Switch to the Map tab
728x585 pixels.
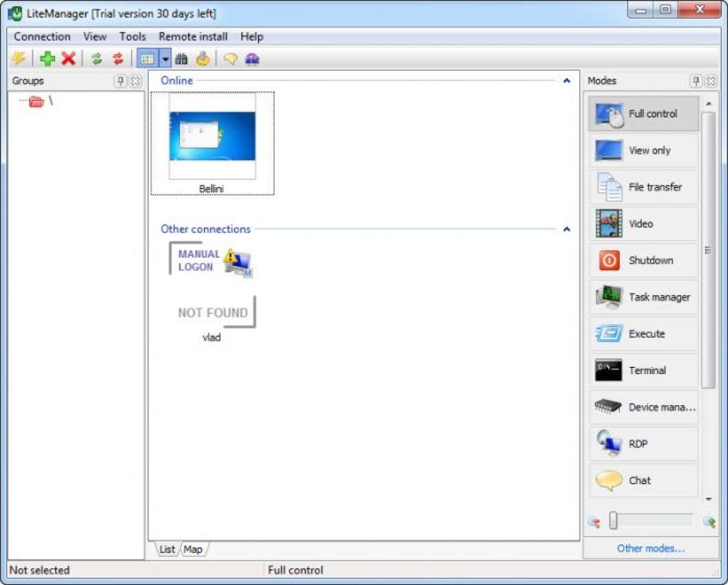pos(193,549)
